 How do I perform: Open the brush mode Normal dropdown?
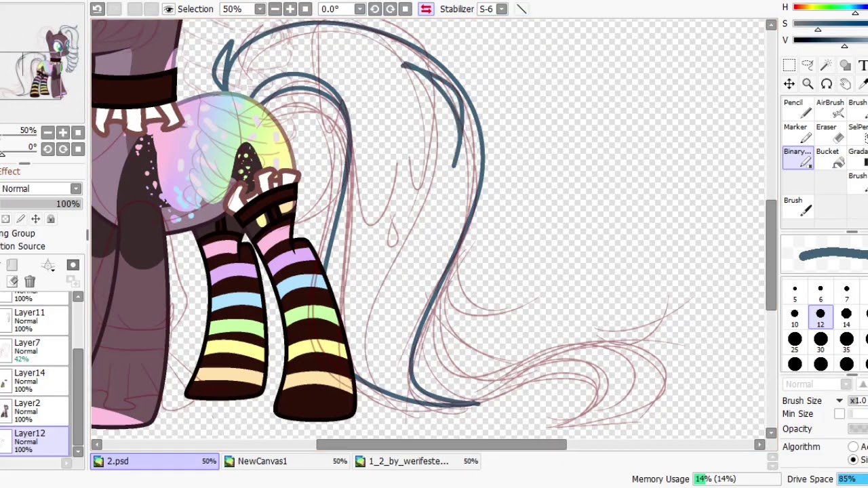pos(818,384)
